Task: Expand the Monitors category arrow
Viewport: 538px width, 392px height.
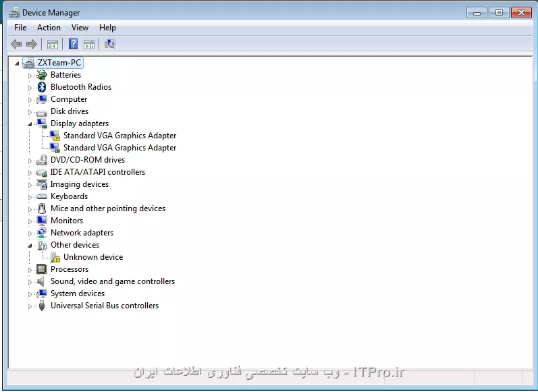Action: (x=30, y=221)
